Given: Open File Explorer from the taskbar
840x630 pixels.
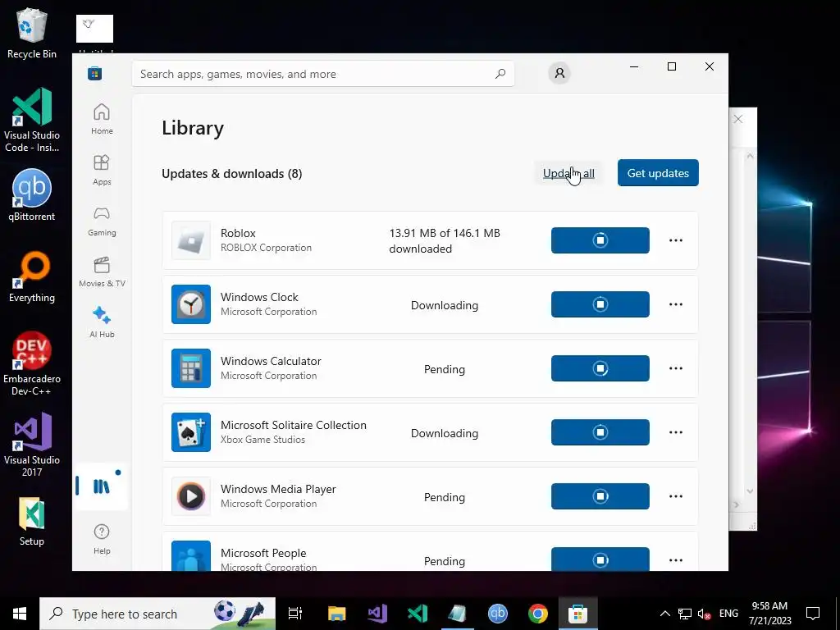Looking at the screenshot, I should 337,614.
